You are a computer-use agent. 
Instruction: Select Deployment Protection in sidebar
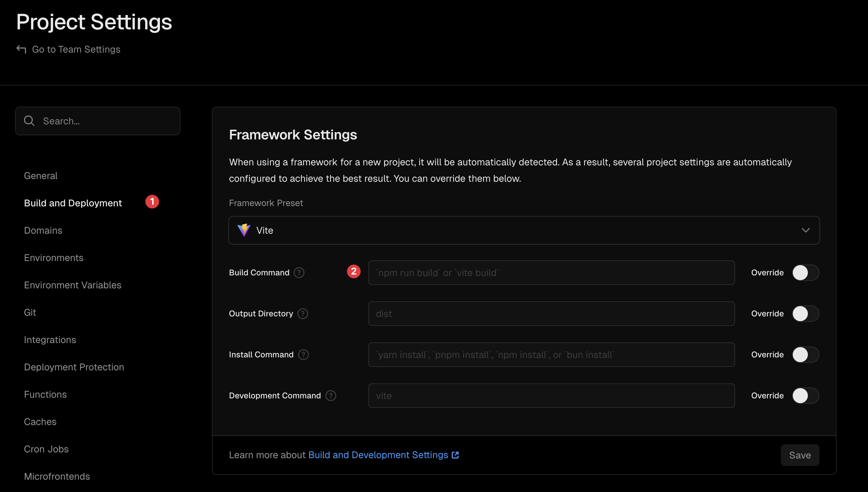pyautogui.click(x=74, y=367)
